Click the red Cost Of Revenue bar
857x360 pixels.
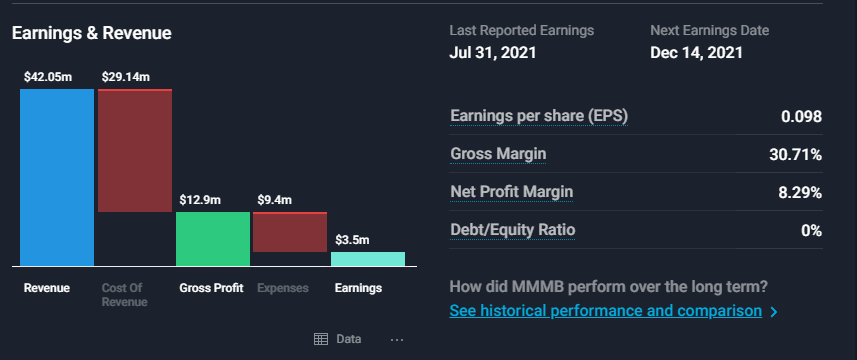135,150
